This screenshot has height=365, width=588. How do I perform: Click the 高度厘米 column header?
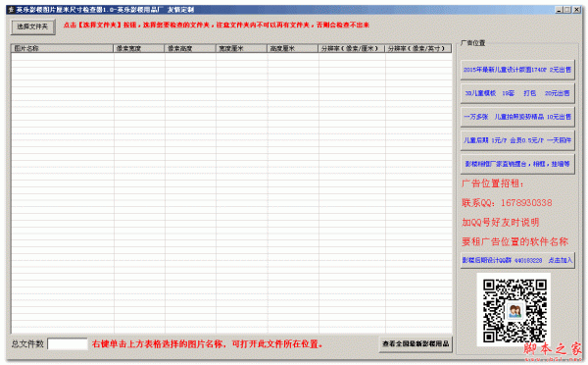click(x=293, y=48)
